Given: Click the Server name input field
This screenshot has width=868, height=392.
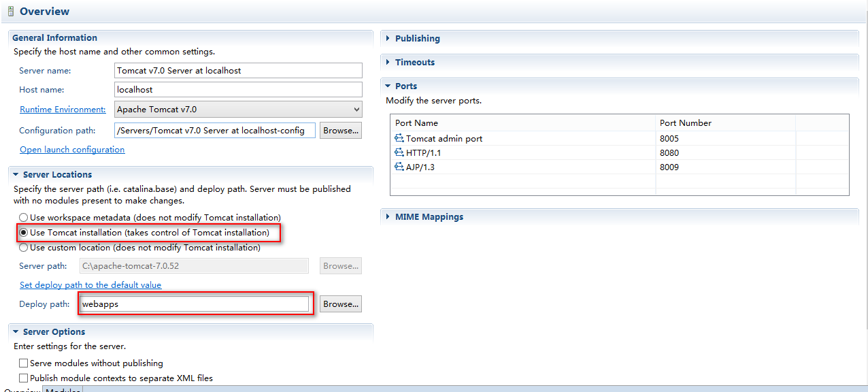Looking at the screenshot, I should [238, 71].
